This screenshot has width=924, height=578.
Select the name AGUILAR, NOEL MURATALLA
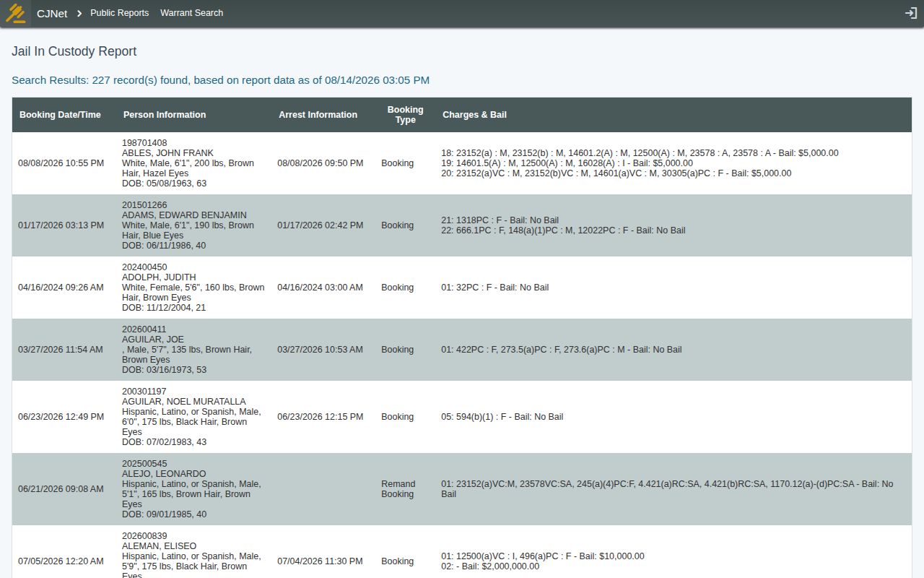[183, 402]
